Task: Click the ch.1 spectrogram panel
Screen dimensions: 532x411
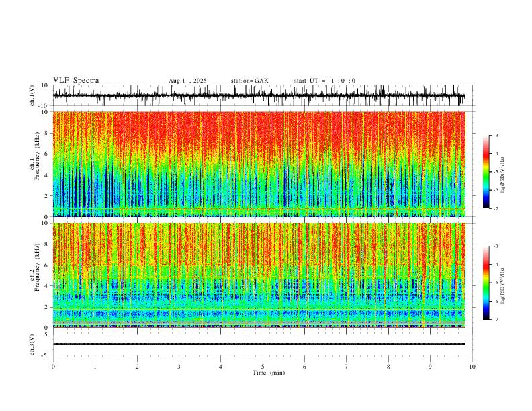Action: click(x=259, y=164)
